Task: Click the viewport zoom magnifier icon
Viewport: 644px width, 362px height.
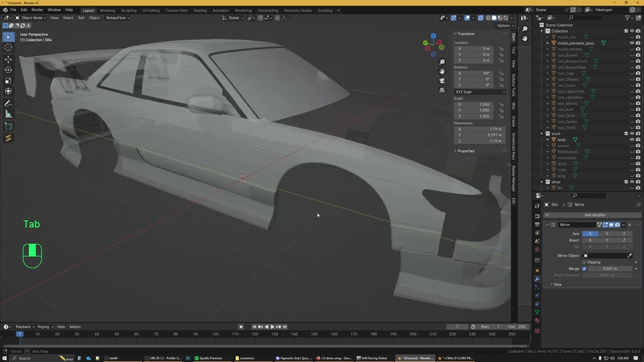Action: coord(442,62)
